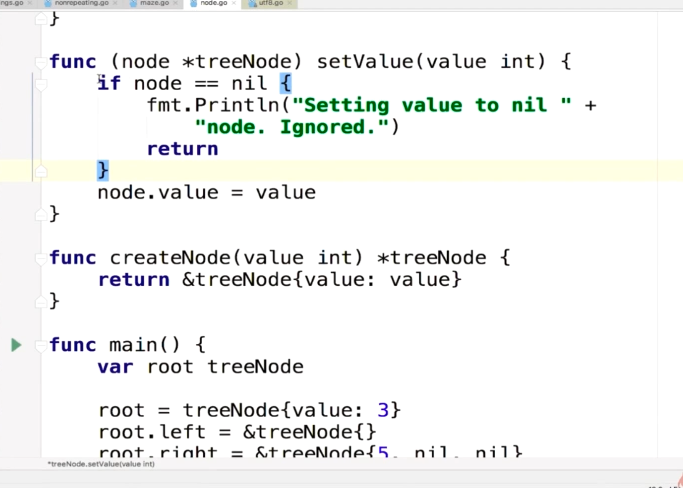Click the 'var root treeNode' declaration
This screenshot has height=488, width=683.
click(x=200, y=367)
